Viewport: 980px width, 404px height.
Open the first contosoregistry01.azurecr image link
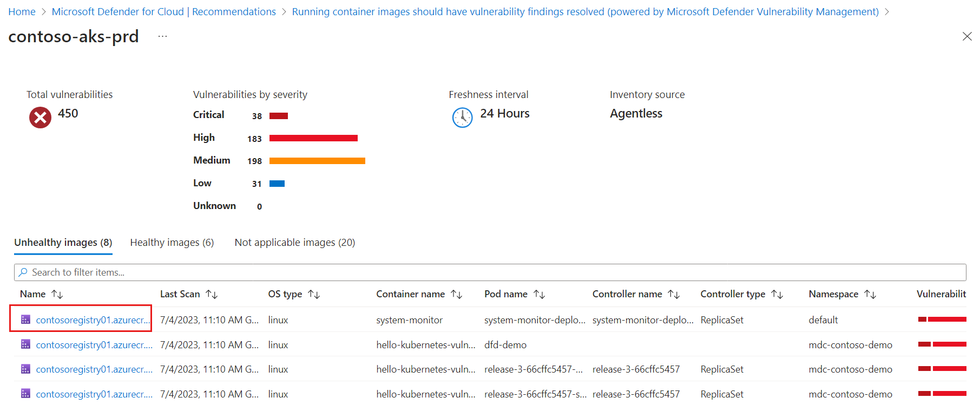click(x=93, y=320)
